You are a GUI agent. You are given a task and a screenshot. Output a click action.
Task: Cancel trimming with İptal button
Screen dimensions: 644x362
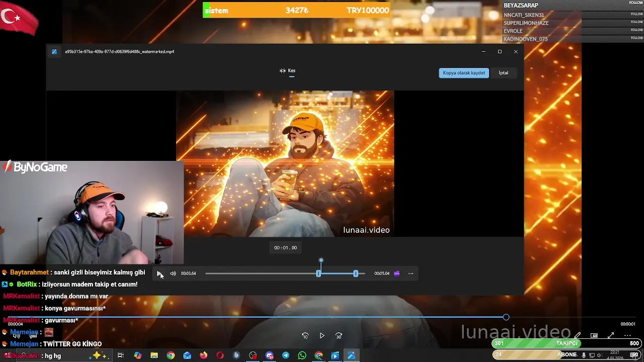coord(504,73)
